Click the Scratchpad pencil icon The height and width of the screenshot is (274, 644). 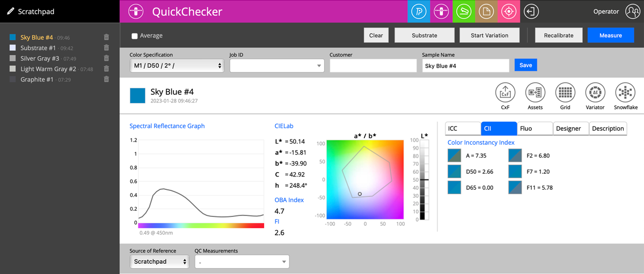click(x=10, y=11)
